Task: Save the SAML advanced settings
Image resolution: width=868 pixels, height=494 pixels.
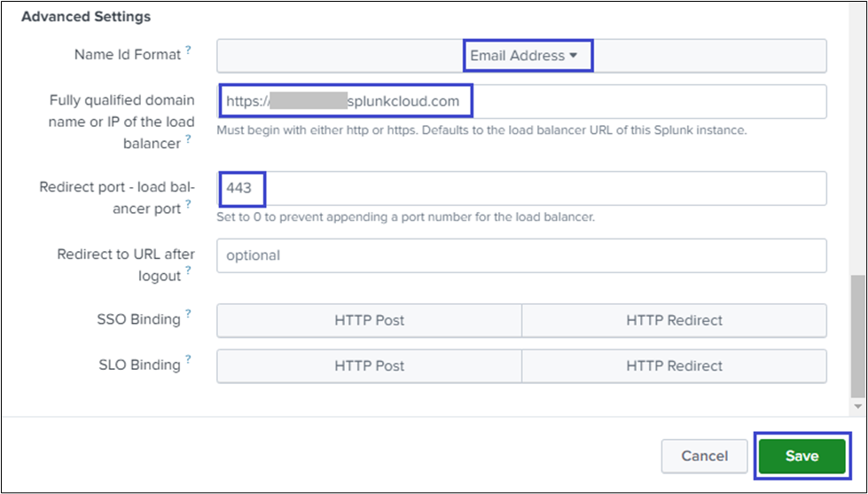Action: click(801, 456)
